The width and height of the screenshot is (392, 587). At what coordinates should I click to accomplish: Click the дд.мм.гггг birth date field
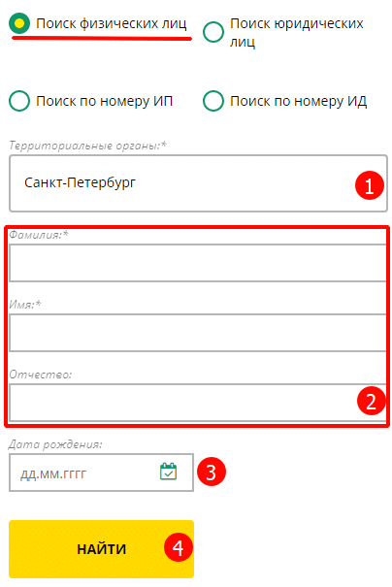tap(102, 473)
